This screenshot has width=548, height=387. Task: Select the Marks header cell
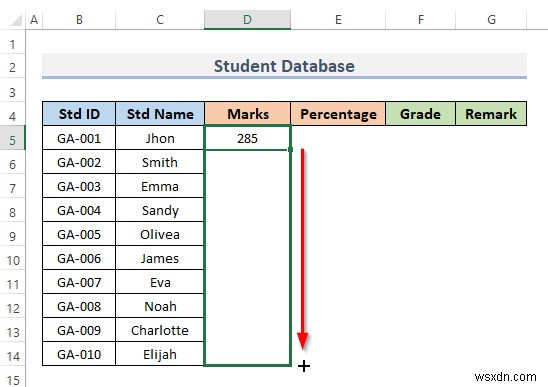coord(247,114)
